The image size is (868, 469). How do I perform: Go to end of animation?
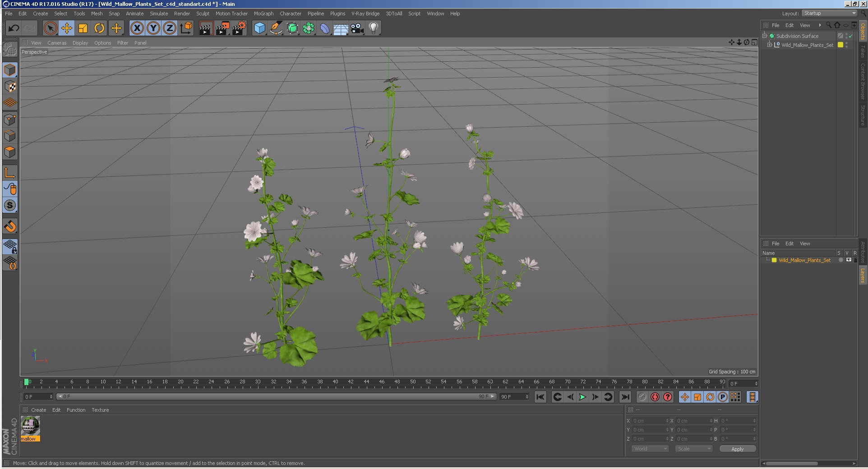pyautogui.click(x=625, y=397)
